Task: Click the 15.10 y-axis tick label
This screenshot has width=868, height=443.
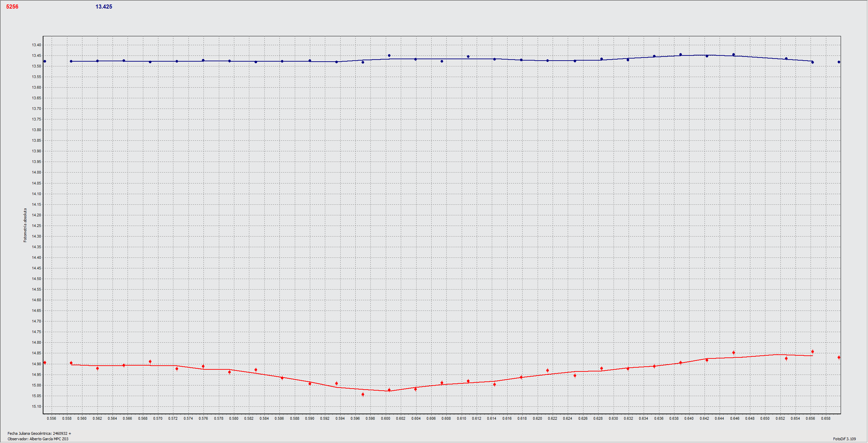Action: coord(37,407)
